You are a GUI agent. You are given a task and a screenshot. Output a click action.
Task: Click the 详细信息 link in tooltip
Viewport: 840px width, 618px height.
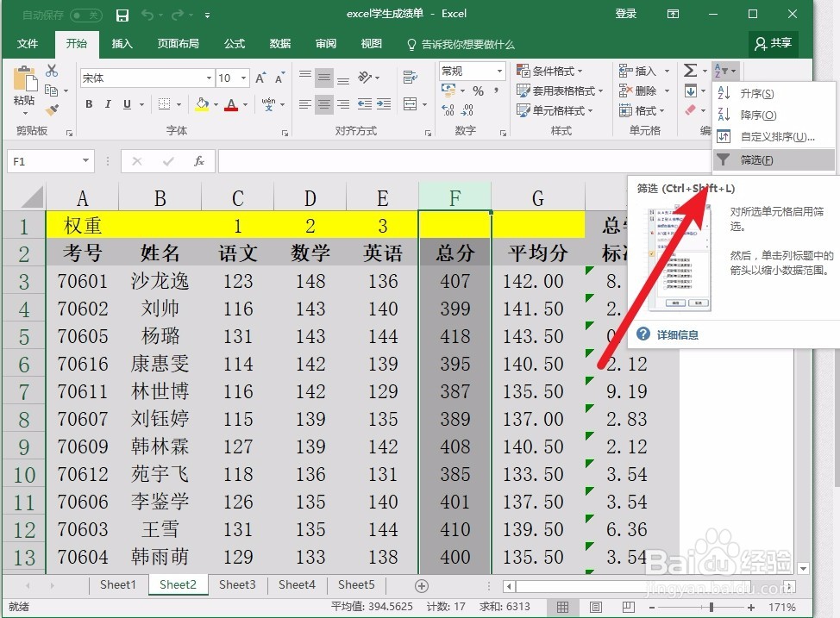tap(678, 335)
